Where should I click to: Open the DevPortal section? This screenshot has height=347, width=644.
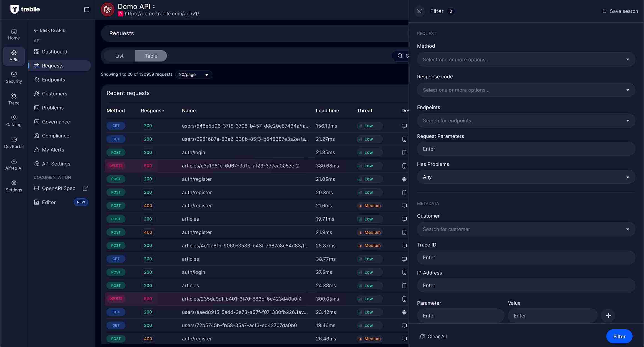pyautogui.click(x=14, y=143)
